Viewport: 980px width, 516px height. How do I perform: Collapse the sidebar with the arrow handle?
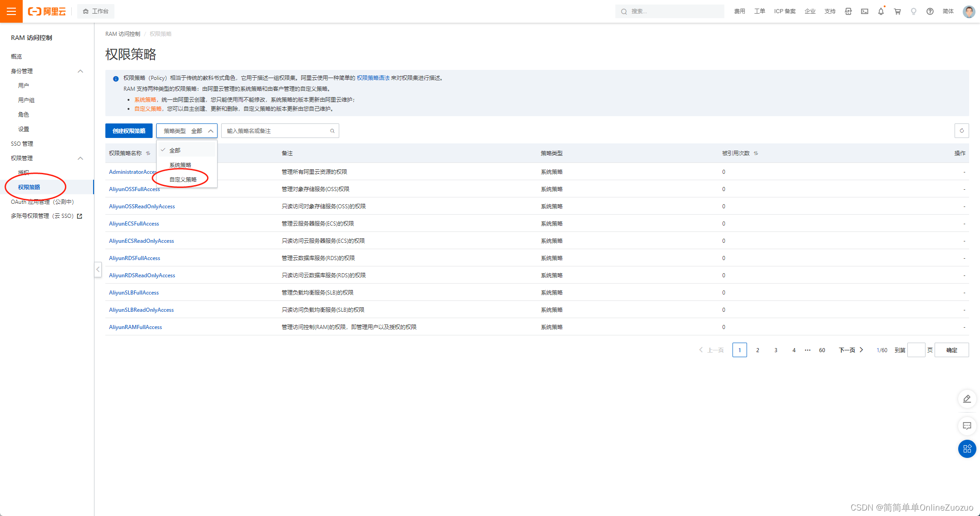(x=98, y=269)
